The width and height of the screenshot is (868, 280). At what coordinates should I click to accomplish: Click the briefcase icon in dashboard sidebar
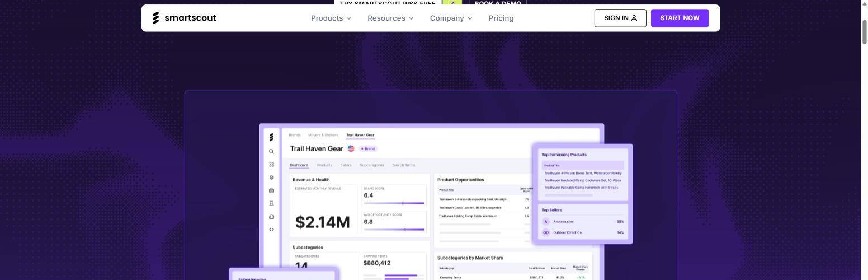click(x=272, y=190)
